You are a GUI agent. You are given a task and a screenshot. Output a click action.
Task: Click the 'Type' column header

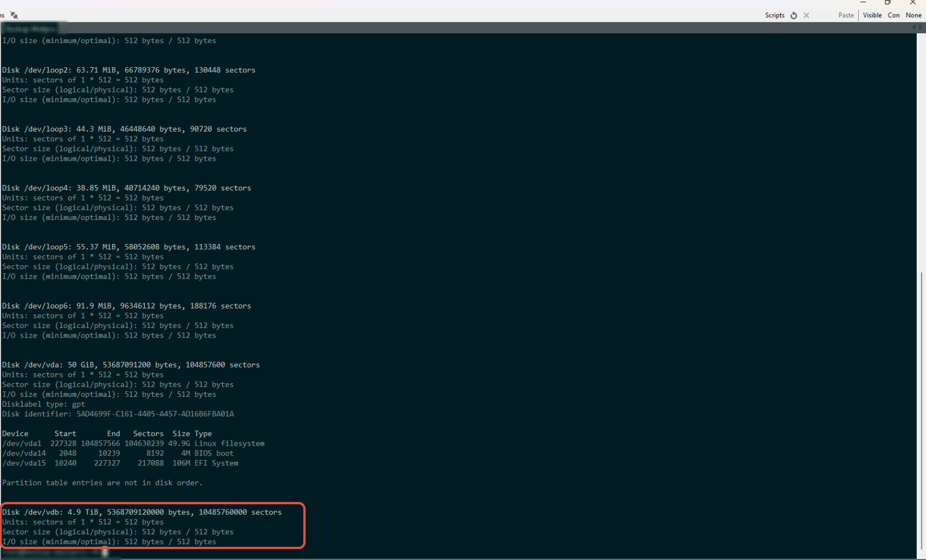click(203, 434)
